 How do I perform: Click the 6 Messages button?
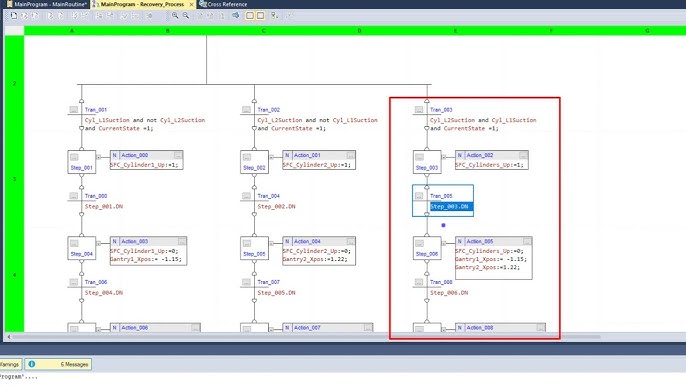(x=58, y=364)
